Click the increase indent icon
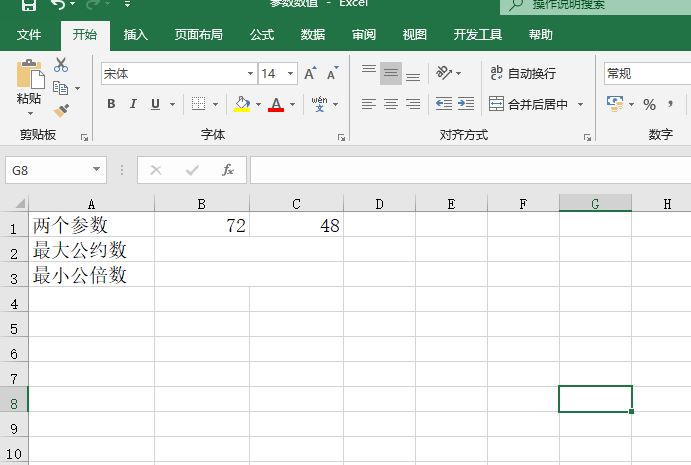The image size is (691, 465). click(x=466, y=104)
